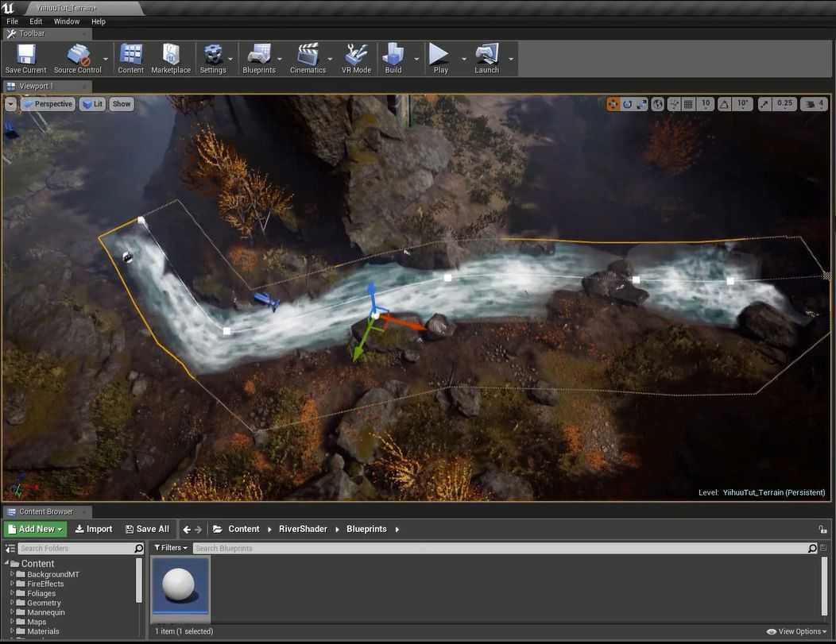Select the YiihuuTut_Terrain level tab
This screenshot has width=836, height=644.
84,8
